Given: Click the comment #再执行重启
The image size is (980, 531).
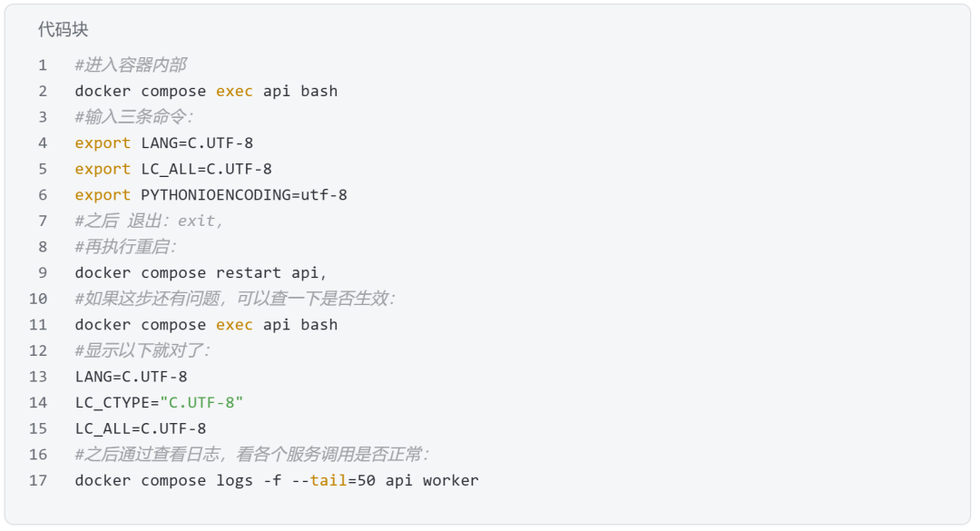Looking at the screenshot, I should [125, 247].
